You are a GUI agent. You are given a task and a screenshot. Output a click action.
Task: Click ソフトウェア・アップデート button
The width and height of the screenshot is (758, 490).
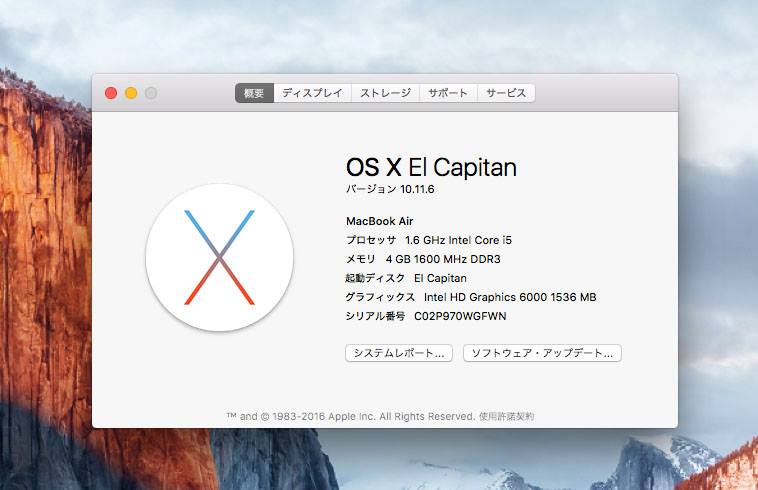pos(542,353)
